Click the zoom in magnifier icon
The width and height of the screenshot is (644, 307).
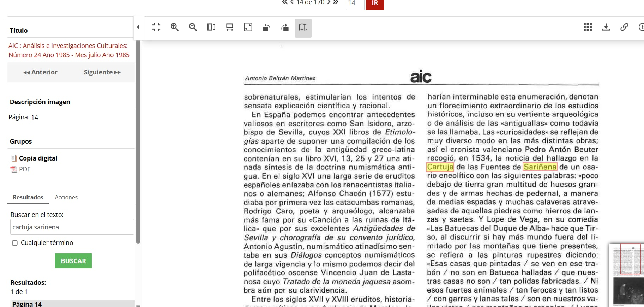pos(175,27)
